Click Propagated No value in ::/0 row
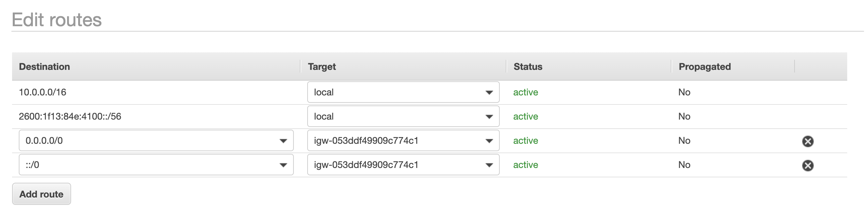The height and width of the screenshot is (217, 868). click(684, 165)
